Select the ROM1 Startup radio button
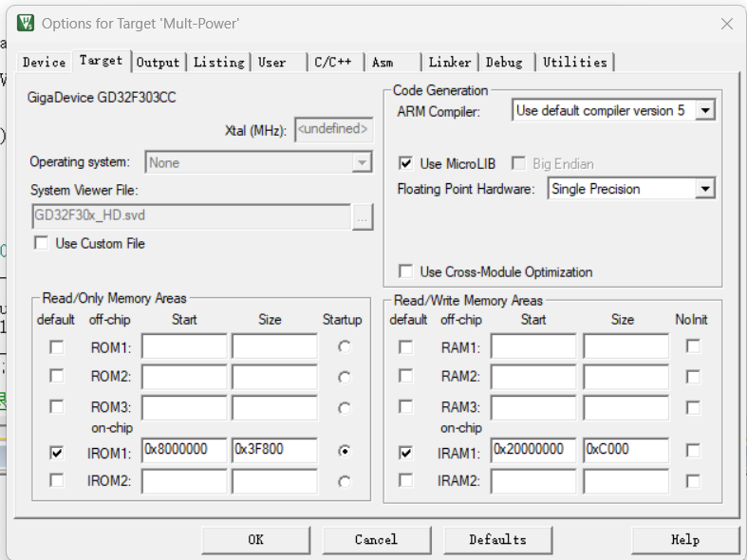The height and width of the screenshot is (560, 747). coord(344,346)
